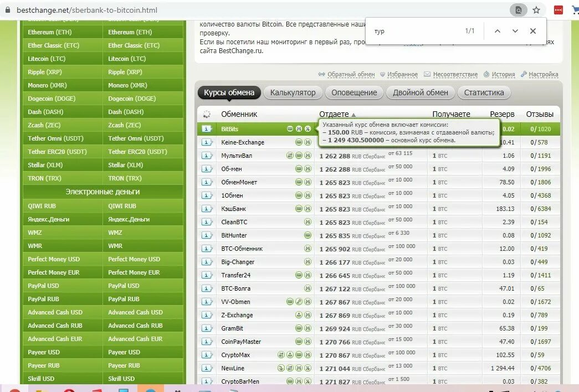
Task: Click the Несоответствие link
Action: tap(455, 74)
